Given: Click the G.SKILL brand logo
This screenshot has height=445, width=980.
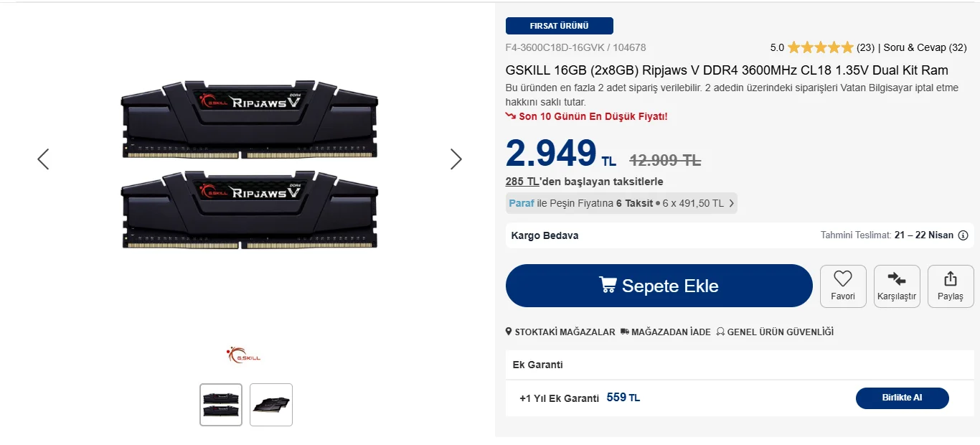Looking at the screenshot, I should coord(244,355).
